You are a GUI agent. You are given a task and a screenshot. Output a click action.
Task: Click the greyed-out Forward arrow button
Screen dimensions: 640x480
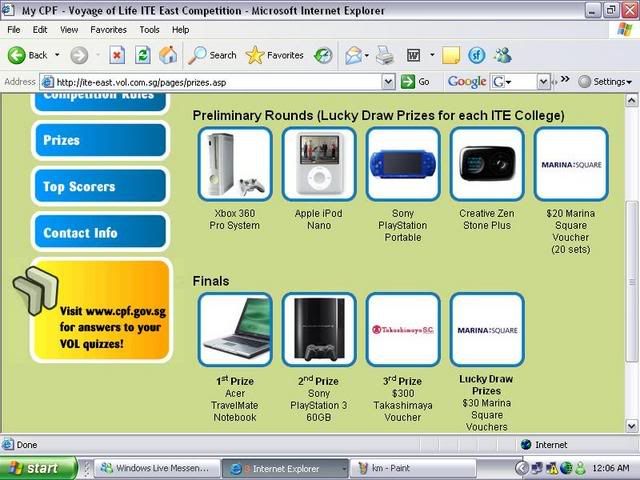[79, 55]
